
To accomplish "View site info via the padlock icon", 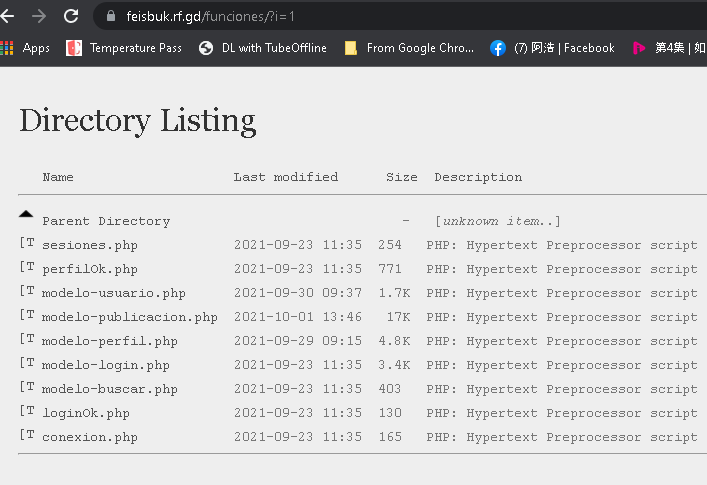I will point(111,16).
